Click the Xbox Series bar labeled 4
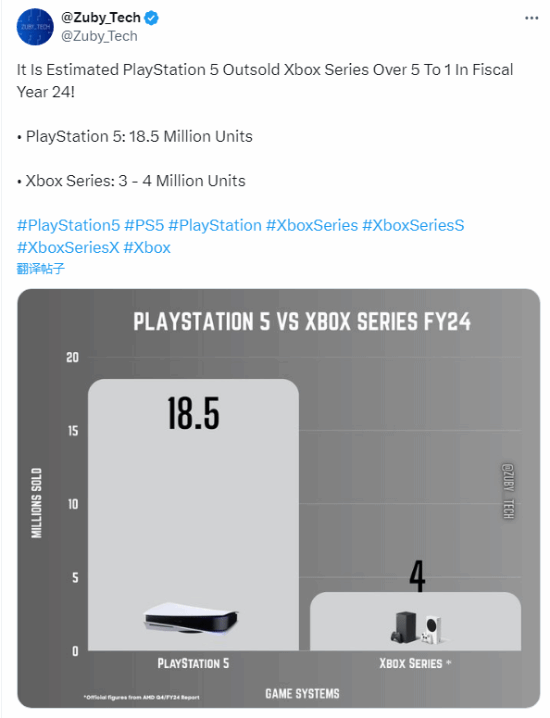 coord(415,621)
